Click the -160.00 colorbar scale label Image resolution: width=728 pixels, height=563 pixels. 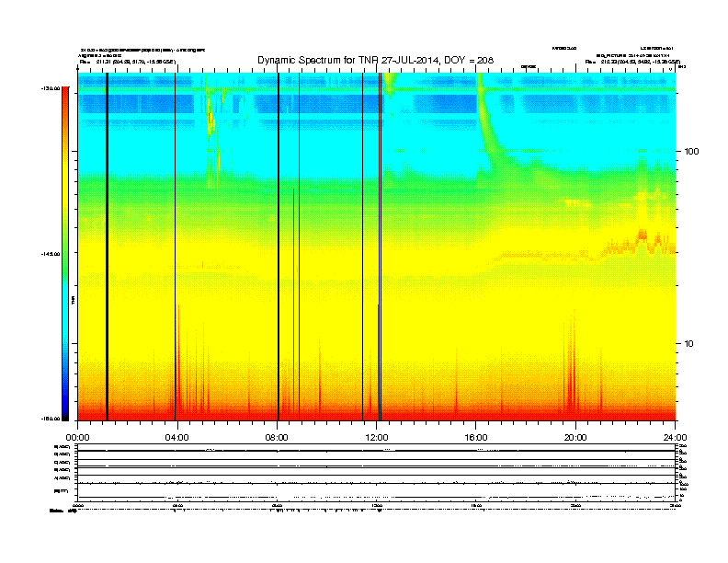(x=51, y=419)
